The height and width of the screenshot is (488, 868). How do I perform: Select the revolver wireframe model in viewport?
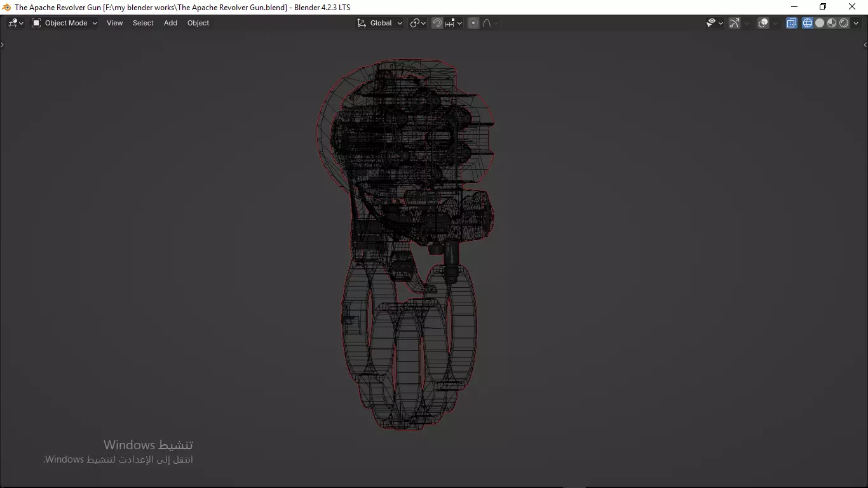407,245
